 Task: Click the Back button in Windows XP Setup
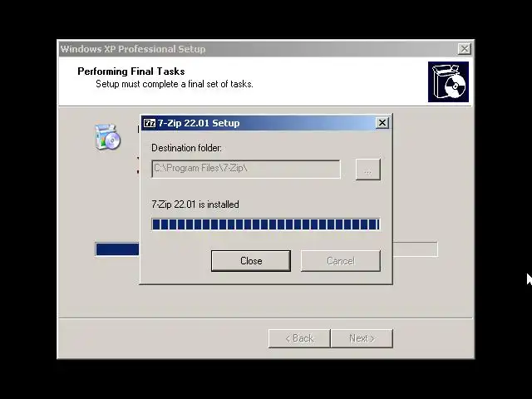[x=299, y=338]
